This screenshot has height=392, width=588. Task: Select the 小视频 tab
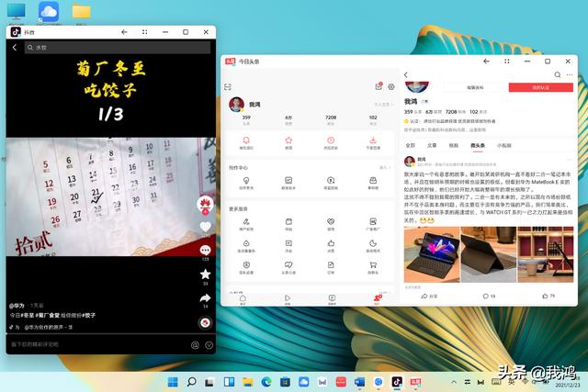pyautogui.click(x=504, y=145)
